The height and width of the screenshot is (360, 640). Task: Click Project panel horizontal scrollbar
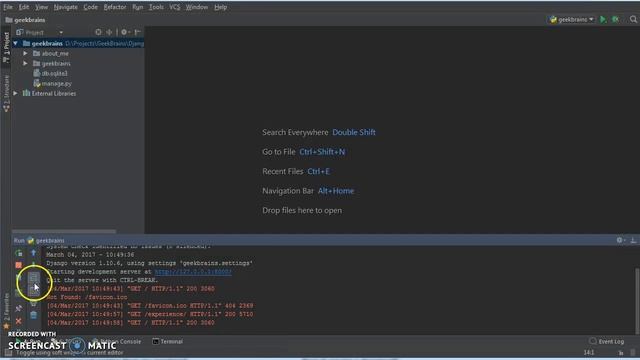click(64, 231)
